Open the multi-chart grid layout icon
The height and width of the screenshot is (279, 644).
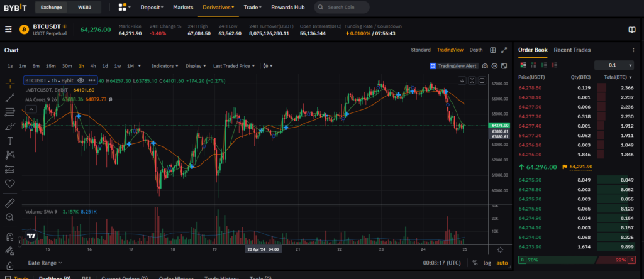coord(493,50)
